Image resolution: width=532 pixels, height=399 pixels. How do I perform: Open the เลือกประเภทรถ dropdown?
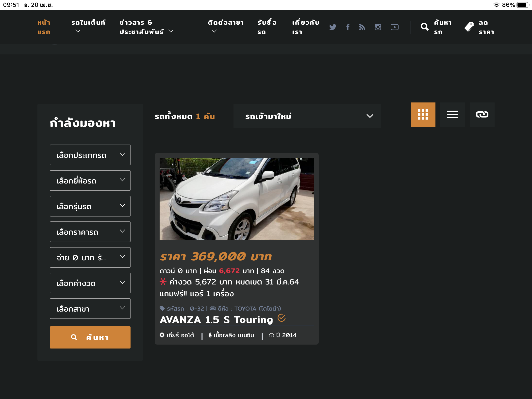point(90,155)
